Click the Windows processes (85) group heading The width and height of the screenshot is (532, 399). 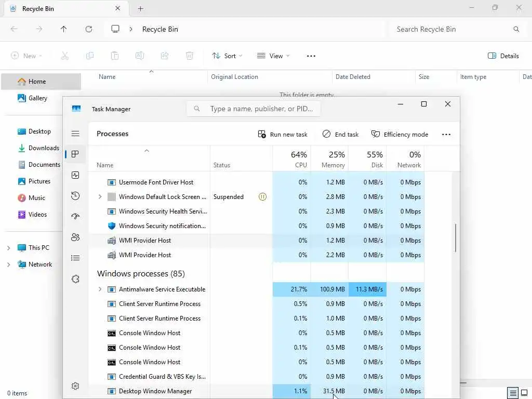point(141,274)
